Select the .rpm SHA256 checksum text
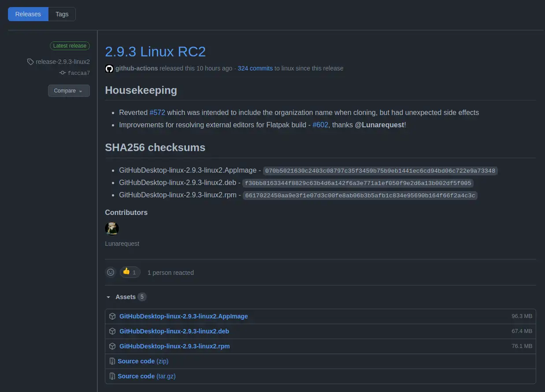 pyautogui.click(x=360, y=195)
